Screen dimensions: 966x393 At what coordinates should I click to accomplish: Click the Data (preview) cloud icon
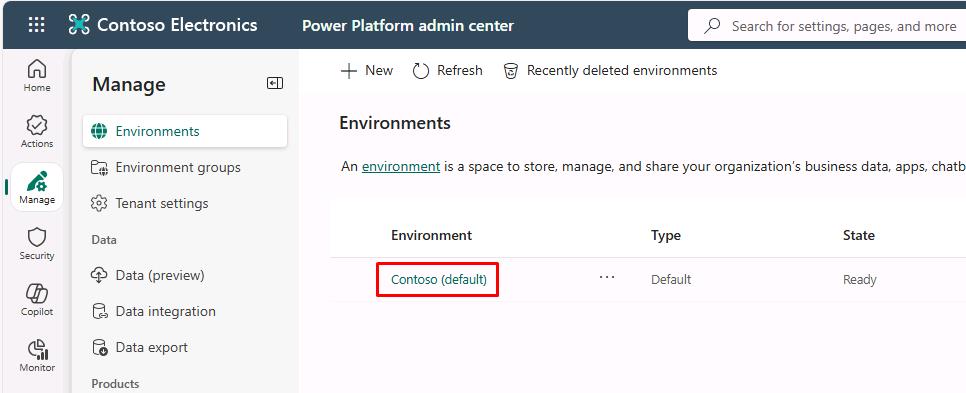(99, 275)
